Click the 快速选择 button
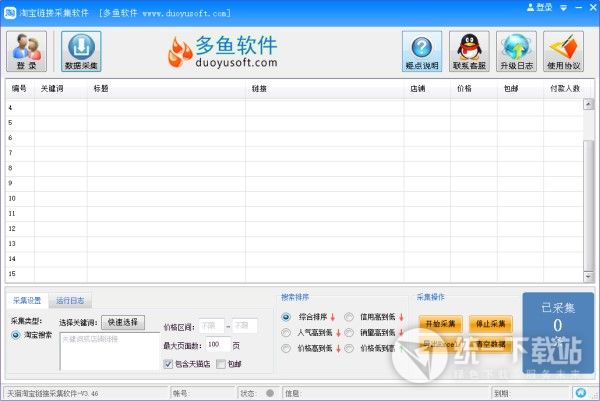 123,322
